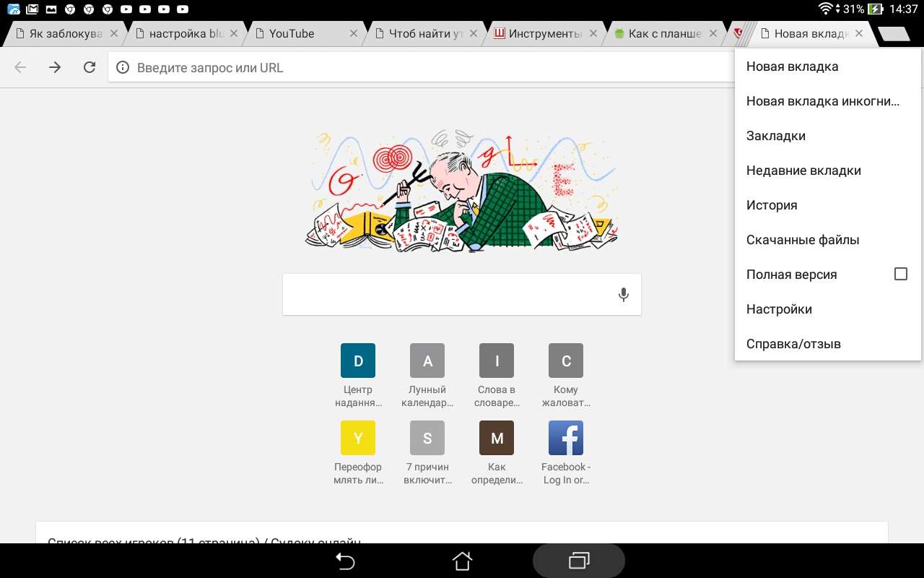
Task: Go back with the browser back arrow
Action: pyautogui.click(x=20, y=67)
